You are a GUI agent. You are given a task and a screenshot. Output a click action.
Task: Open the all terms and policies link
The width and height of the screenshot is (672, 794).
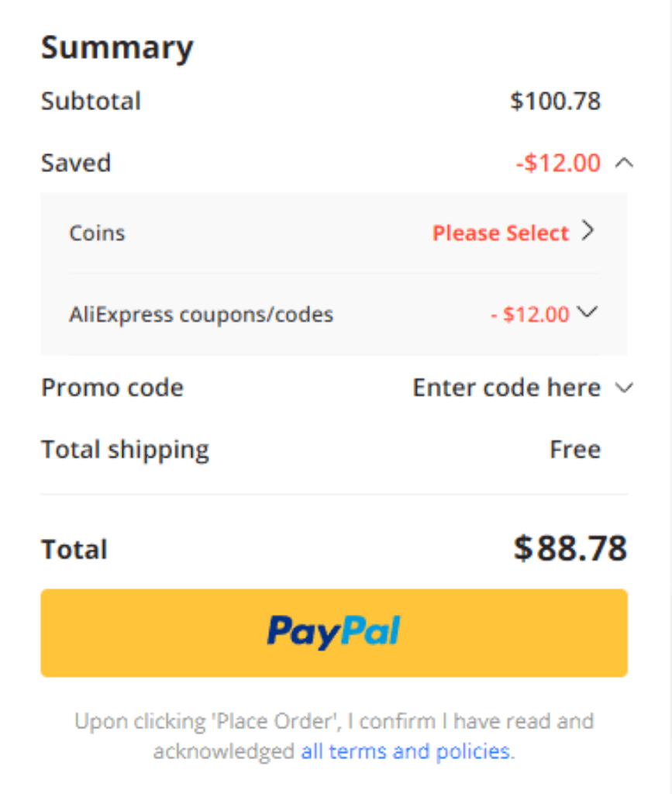pyautogui.click(x=405, y=751)
